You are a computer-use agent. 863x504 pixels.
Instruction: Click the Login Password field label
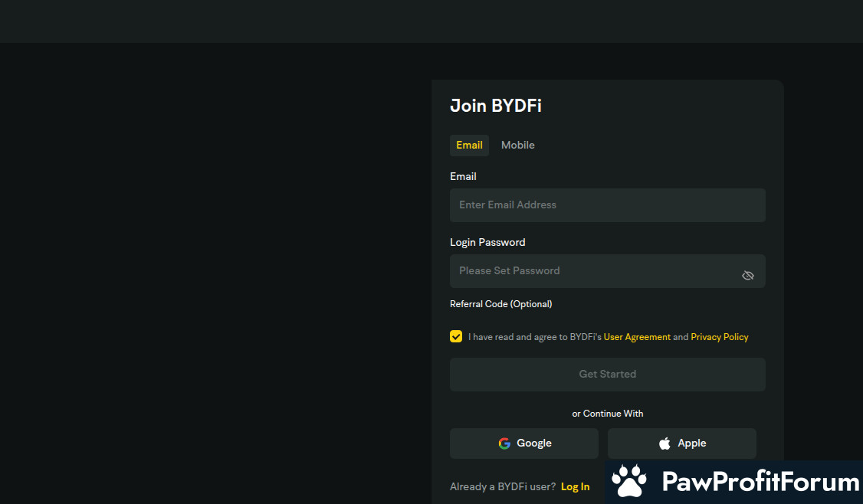pos(487,242)
